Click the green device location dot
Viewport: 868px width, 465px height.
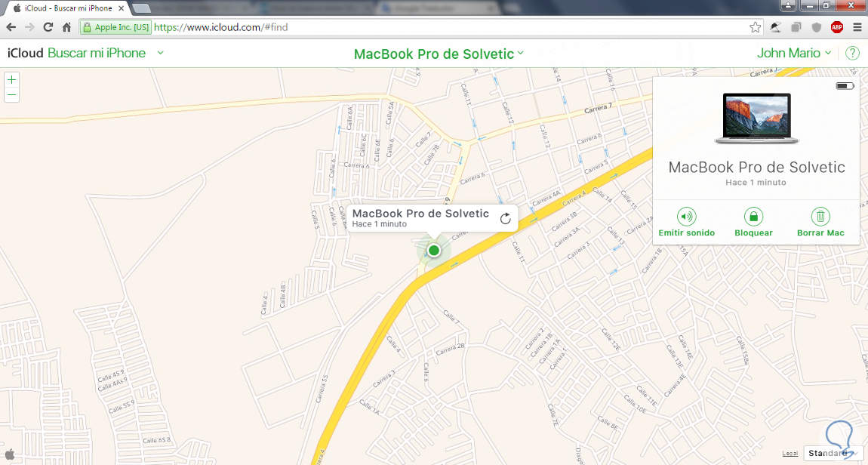click(434, 251)
